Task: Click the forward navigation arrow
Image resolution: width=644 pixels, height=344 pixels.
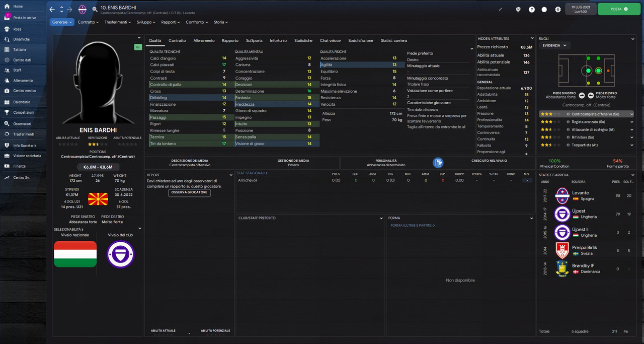Action: pos(70,10)
